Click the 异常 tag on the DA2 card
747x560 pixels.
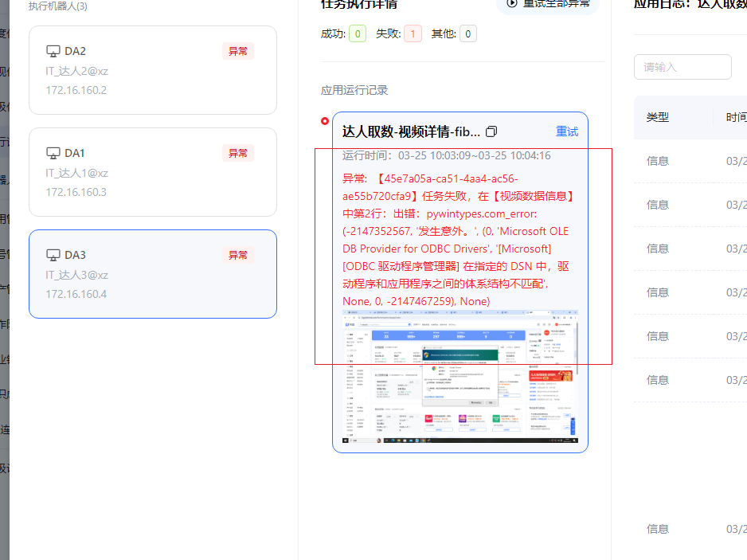click(x=238, y=51)
